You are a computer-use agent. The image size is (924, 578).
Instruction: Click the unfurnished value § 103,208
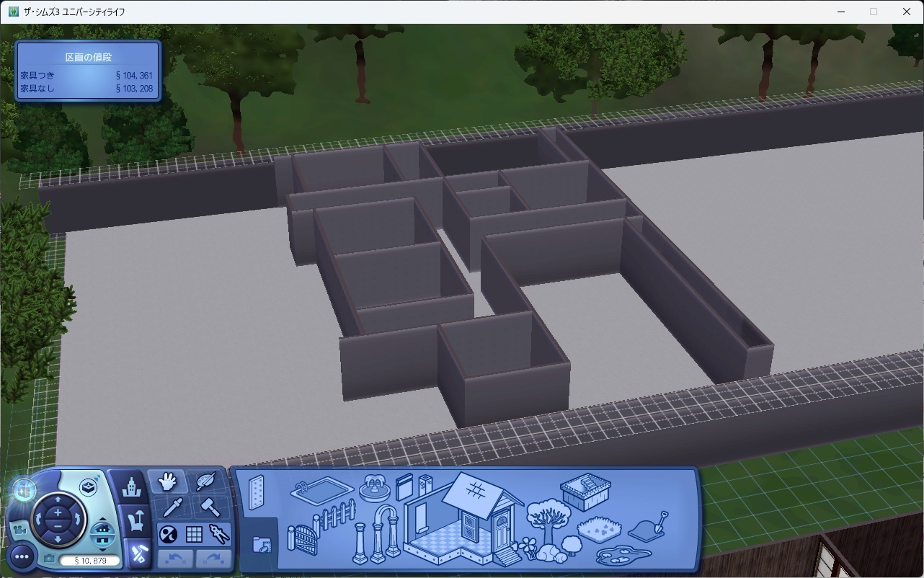coord(134,89)
